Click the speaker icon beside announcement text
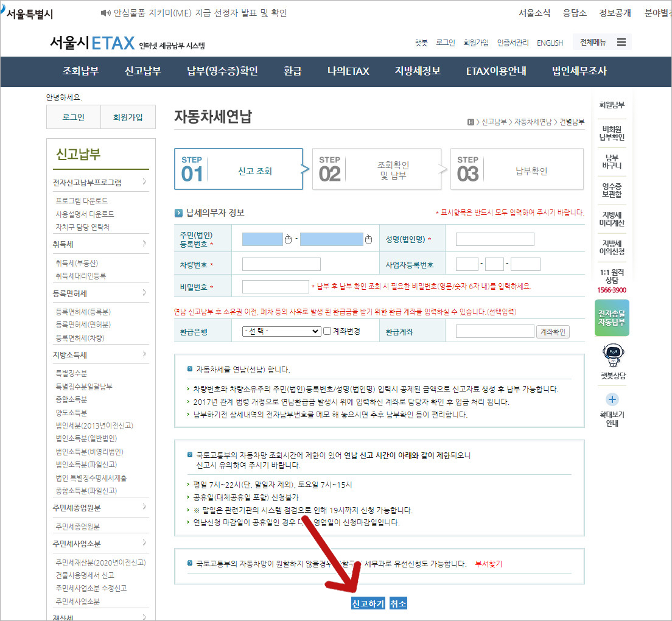 (x=105, y=13)
